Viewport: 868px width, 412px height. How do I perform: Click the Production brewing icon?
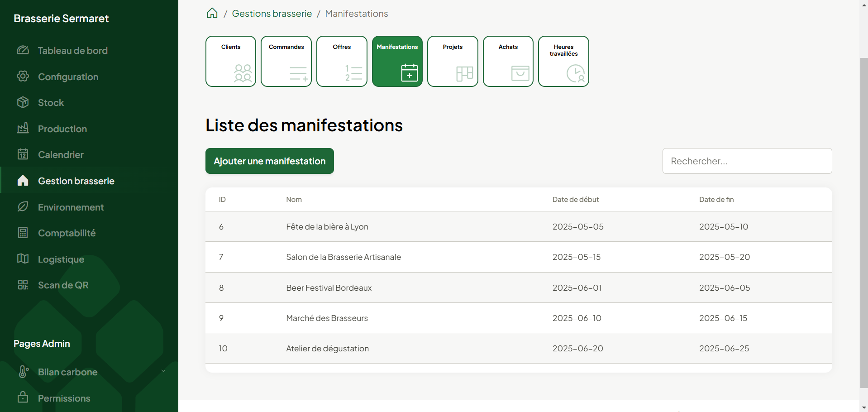click(23, 128)
